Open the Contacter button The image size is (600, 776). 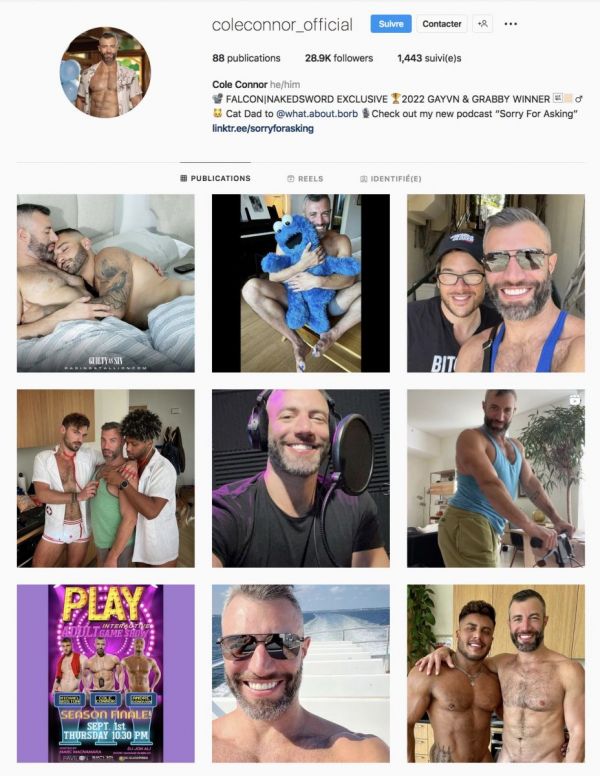click(442, 24)
